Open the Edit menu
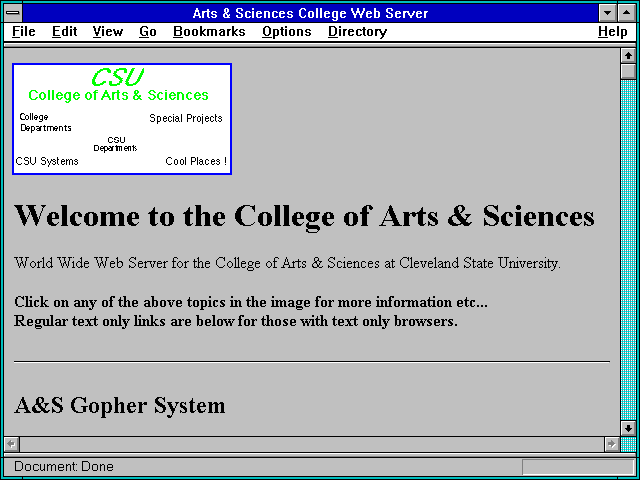This screenshot has height=480, width=640. pyautogui.click(x=64, y=32)
